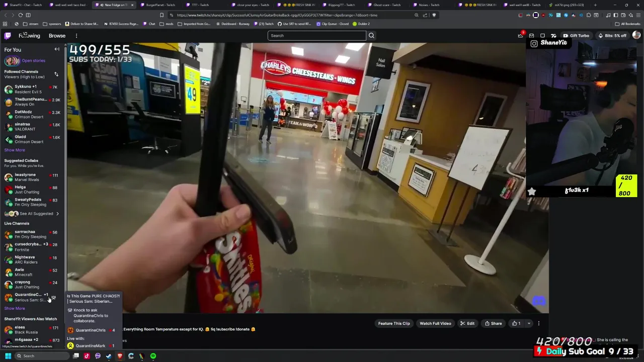644x362 pixels.
Task: Click the Gift Turbo button
Action: tap(576, 36)
